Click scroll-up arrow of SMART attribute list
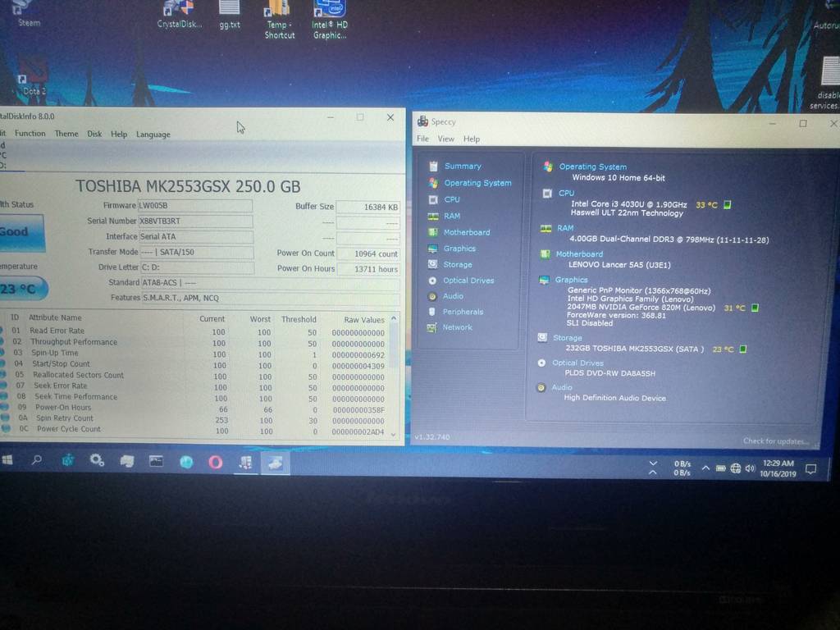840x630 pixels. 394,319
